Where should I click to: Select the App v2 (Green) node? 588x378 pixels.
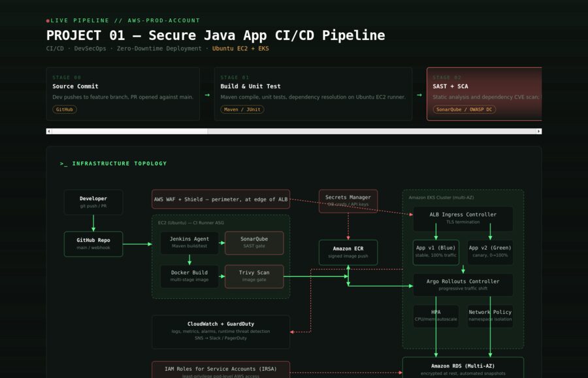[x=490, y=252]
